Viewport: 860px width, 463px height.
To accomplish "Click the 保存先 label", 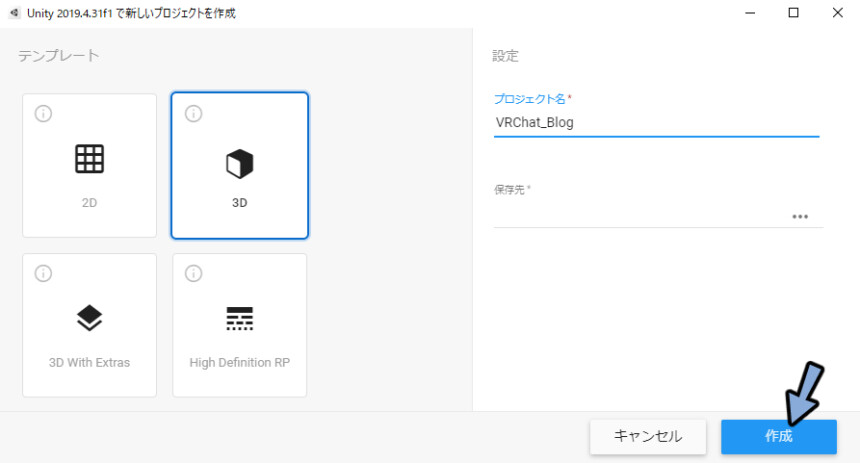I will click(x=510, y=189).
